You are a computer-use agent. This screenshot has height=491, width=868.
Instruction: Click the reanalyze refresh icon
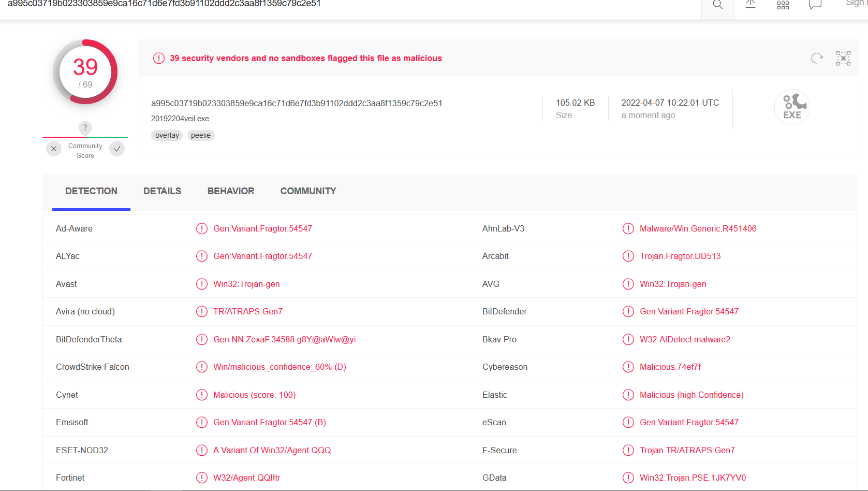click(x=817, y=59)
